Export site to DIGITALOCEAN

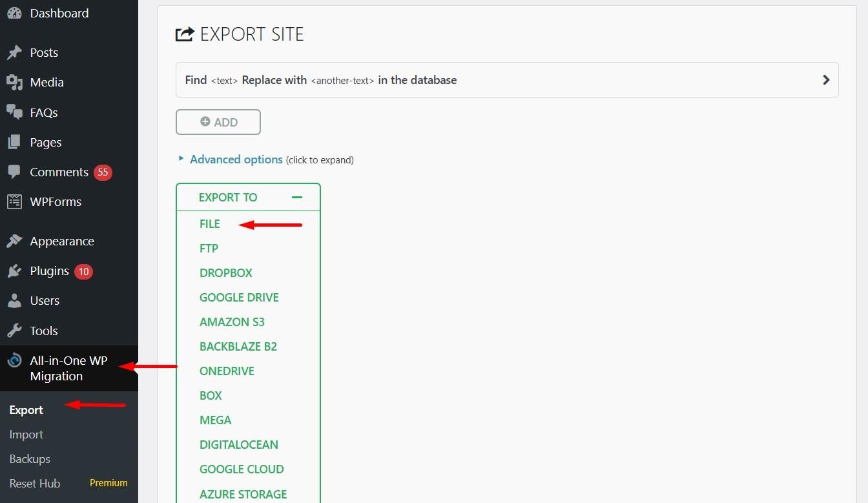tap(239, 445)
